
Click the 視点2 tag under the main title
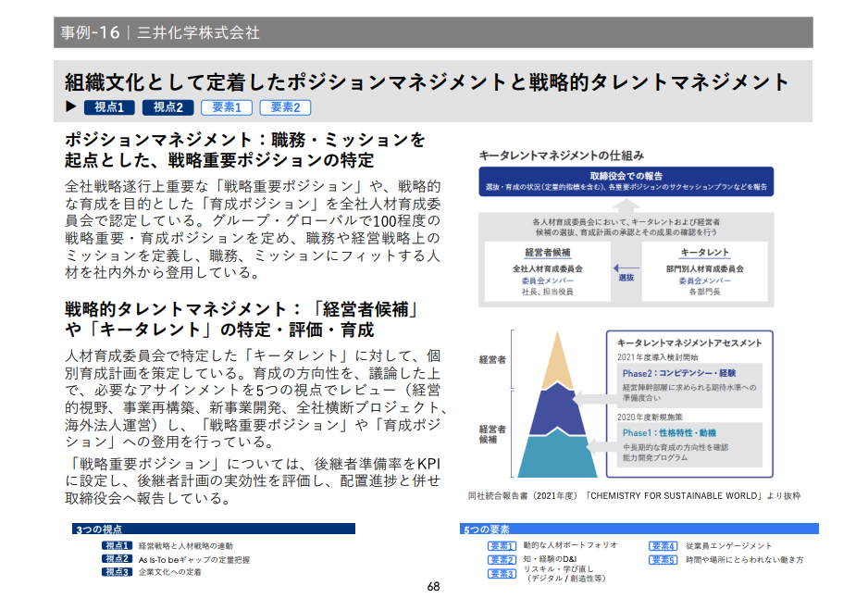(167, 107)
